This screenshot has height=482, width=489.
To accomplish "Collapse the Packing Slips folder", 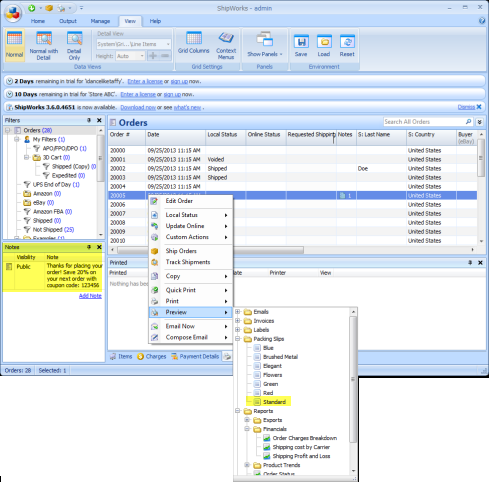I will click(x=238, y=339).
